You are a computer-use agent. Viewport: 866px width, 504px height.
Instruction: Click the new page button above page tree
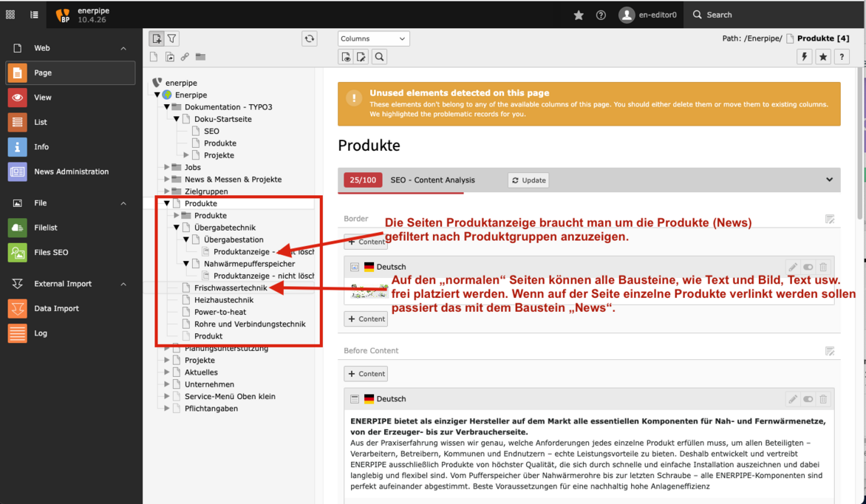157,38
